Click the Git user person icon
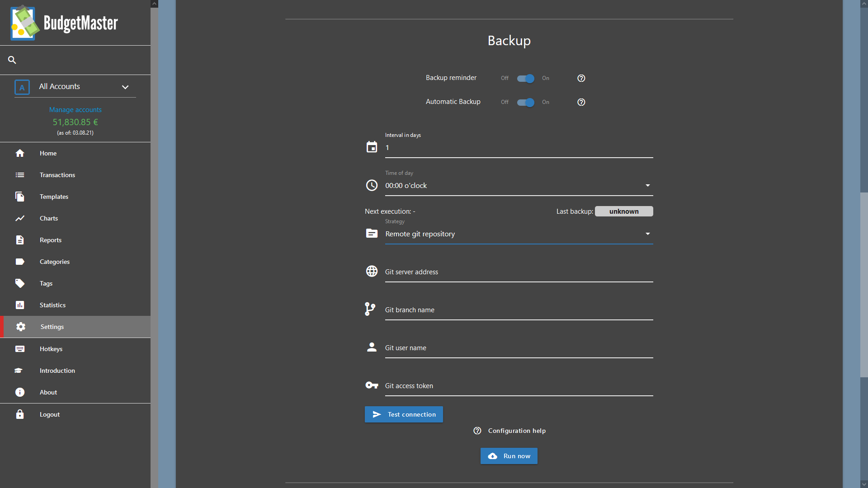The width and height of the screenshot is (868, 488). (x=372, y=347)
